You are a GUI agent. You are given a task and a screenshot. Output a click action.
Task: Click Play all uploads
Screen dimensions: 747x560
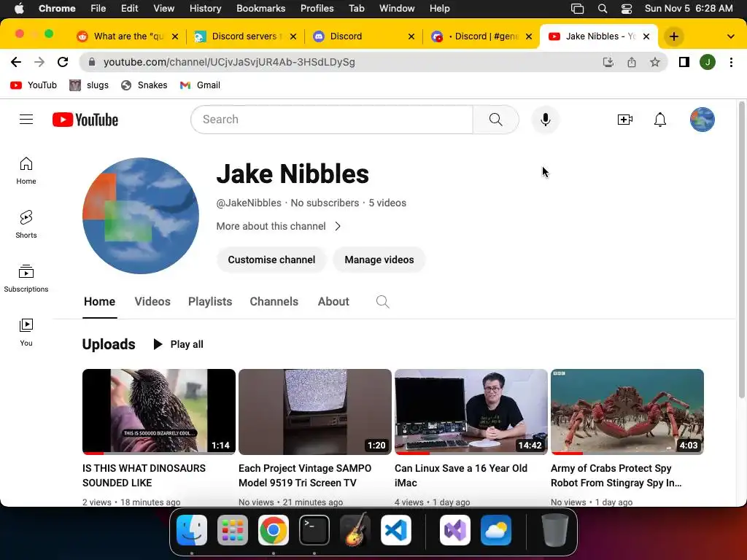(178, 344)
